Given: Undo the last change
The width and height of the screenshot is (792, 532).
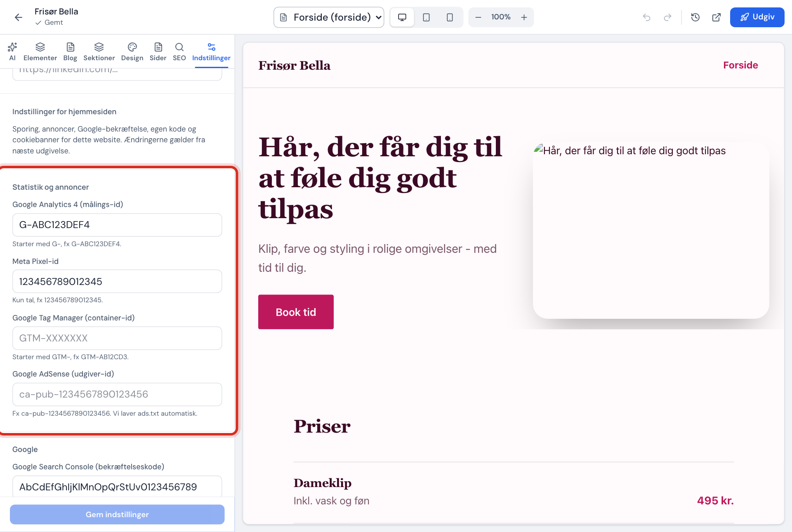Looking at the screenshot, I should click(x=646, y=17).
